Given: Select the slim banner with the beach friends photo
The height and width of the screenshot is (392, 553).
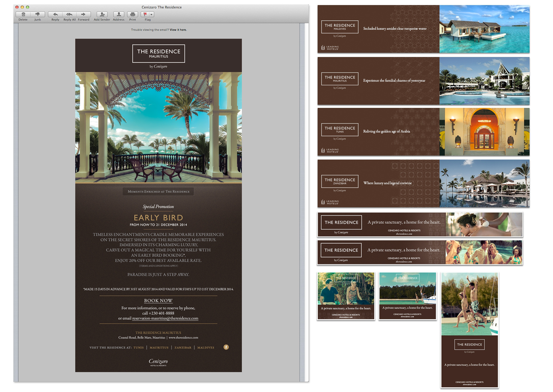Looking at the screenshot, I should (x=420, y=252).
